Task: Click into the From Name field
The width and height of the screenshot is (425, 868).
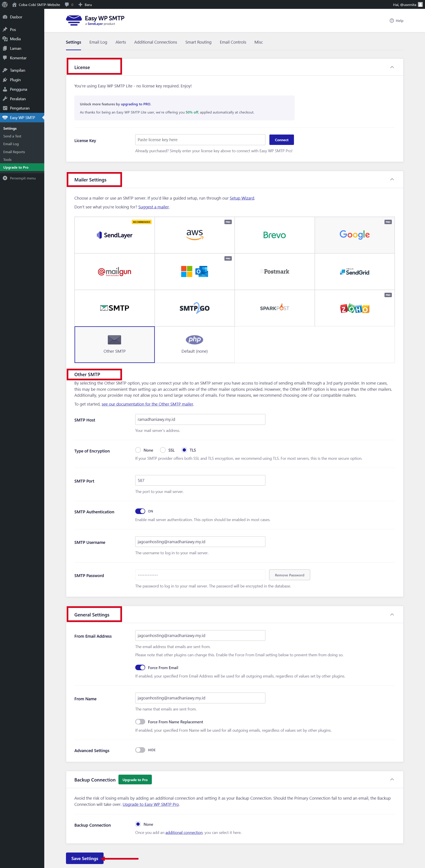Action: coord(200,698)
